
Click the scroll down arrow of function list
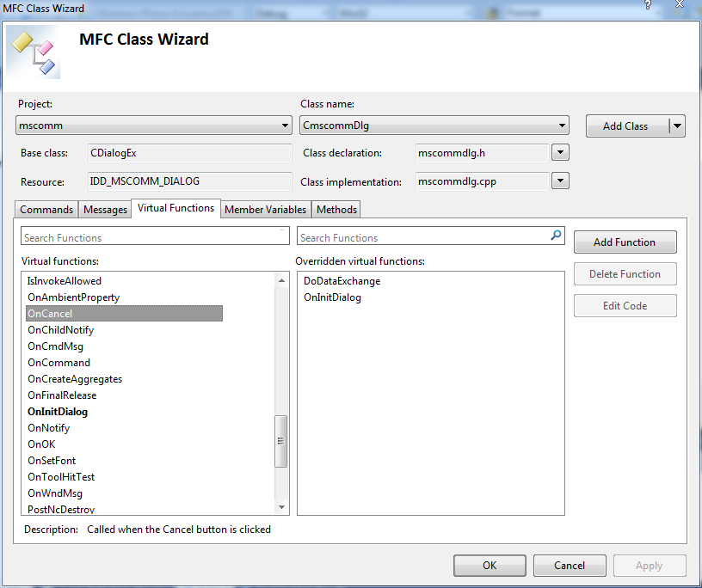coord(281,507)
